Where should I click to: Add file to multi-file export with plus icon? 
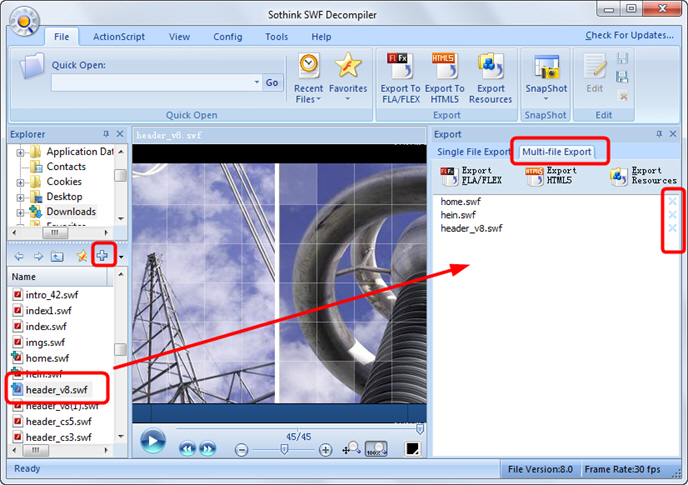[x=102, y=255]
